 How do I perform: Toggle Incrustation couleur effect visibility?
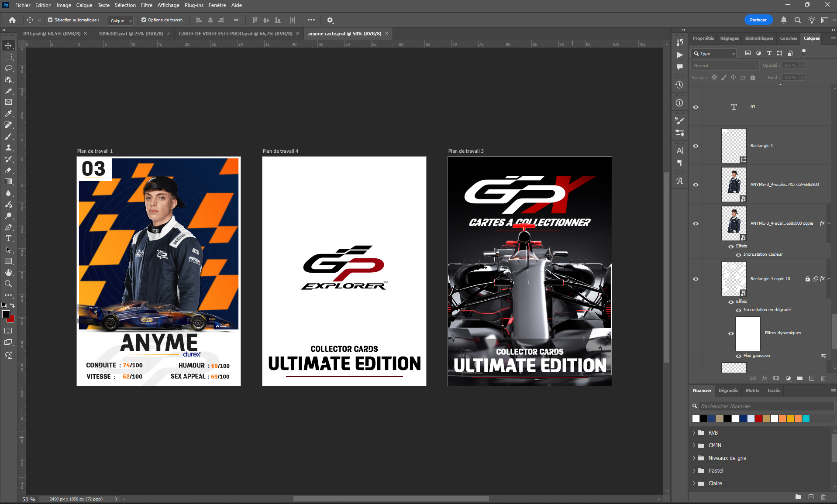coord(738,255)
